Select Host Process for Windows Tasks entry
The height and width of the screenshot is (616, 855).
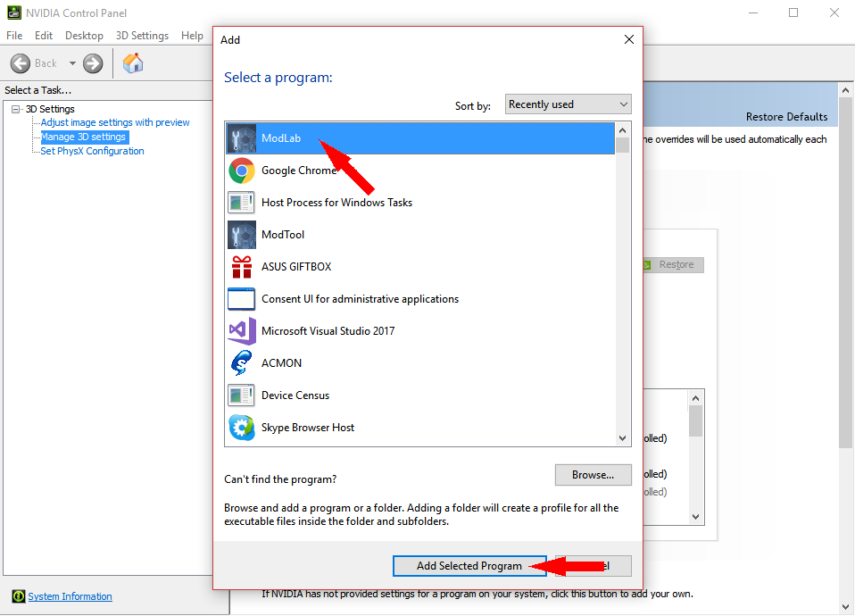[419, 203]
